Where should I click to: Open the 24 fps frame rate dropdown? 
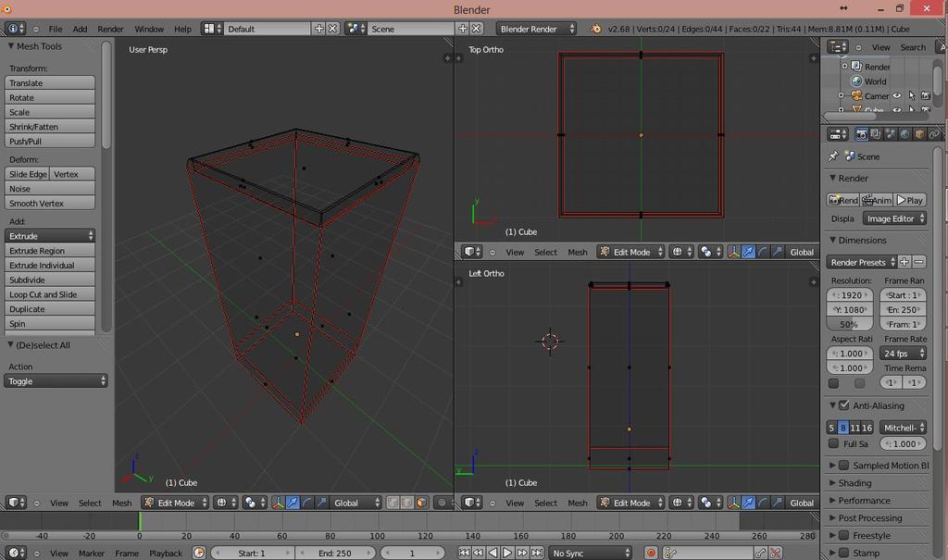(x=904, y=354)
